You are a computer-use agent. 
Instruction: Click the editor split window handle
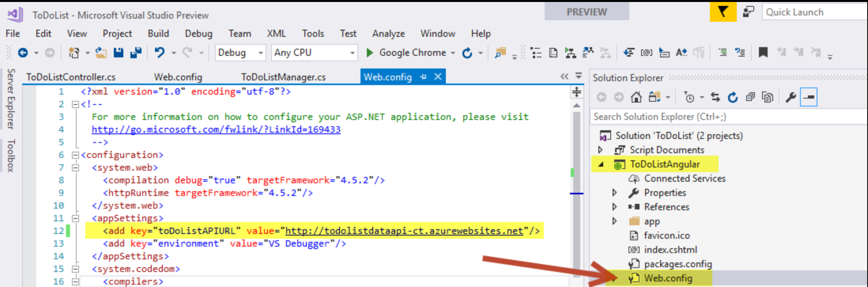577,92
